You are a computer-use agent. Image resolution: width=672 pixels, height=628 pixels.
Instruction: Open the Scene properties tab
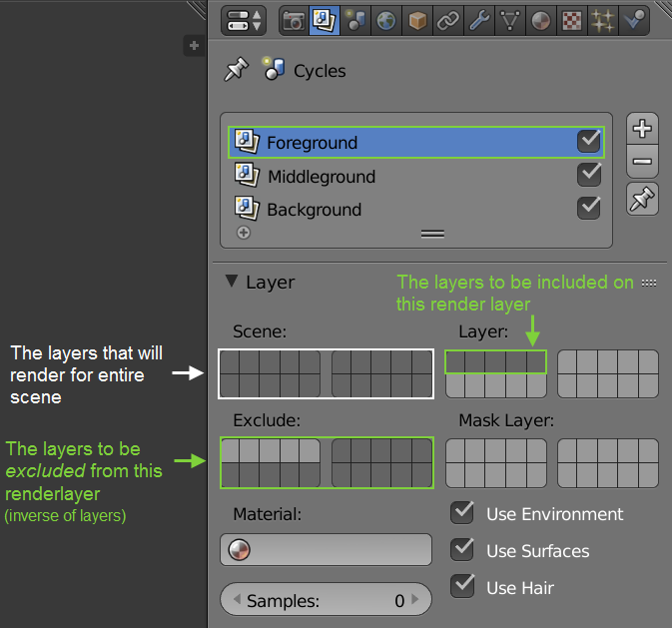tap(355, 21)
